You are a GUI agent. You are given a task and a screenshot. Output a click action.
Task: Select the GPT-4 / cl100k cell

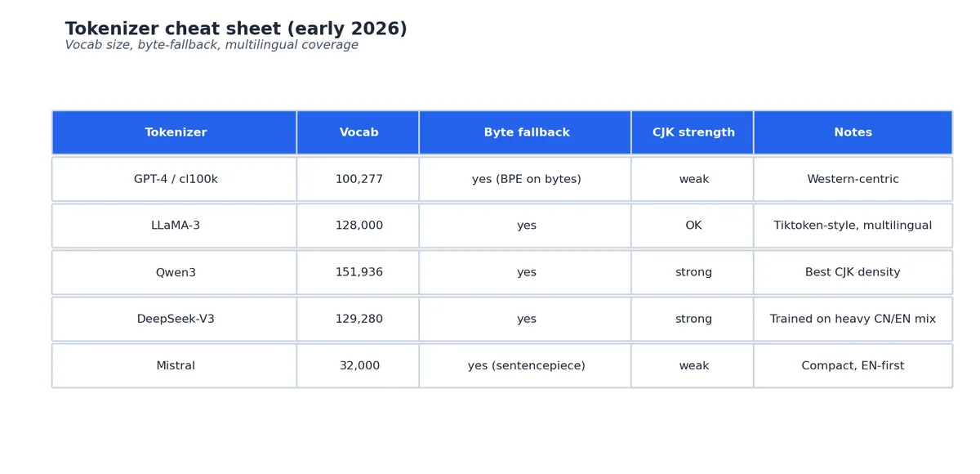[175, 179]
